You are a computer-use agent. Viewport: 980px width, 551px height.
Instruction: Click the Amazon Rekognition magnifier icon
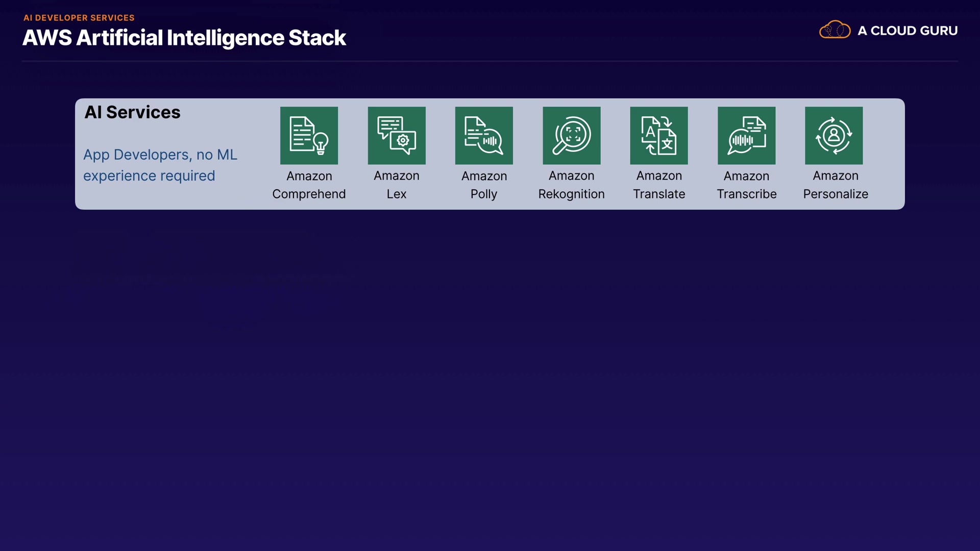[x=571, y=135]
